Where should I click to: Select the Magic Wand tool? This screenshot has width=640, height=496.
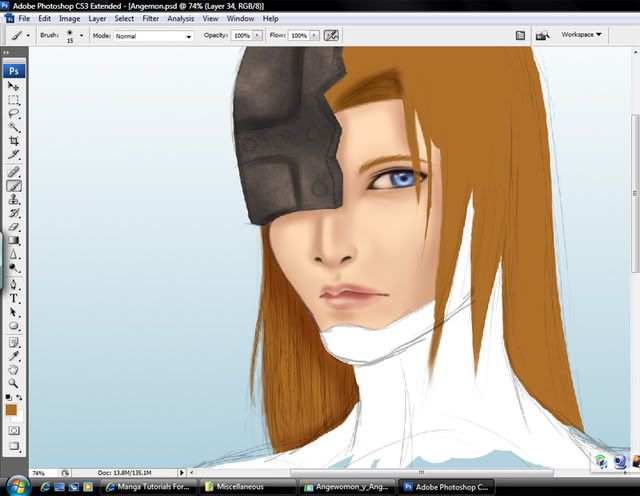(x=13, y=127)
